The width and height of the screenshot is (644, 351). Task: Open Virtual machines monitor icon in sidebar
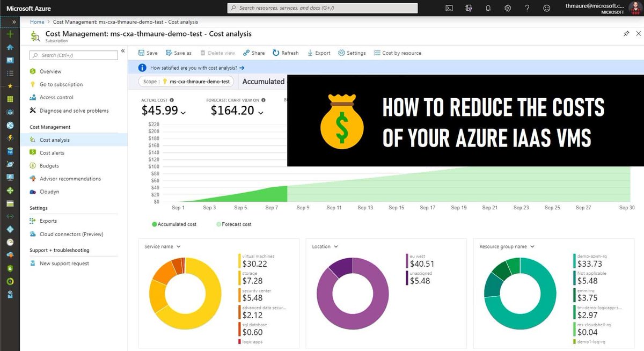[10, 177]
